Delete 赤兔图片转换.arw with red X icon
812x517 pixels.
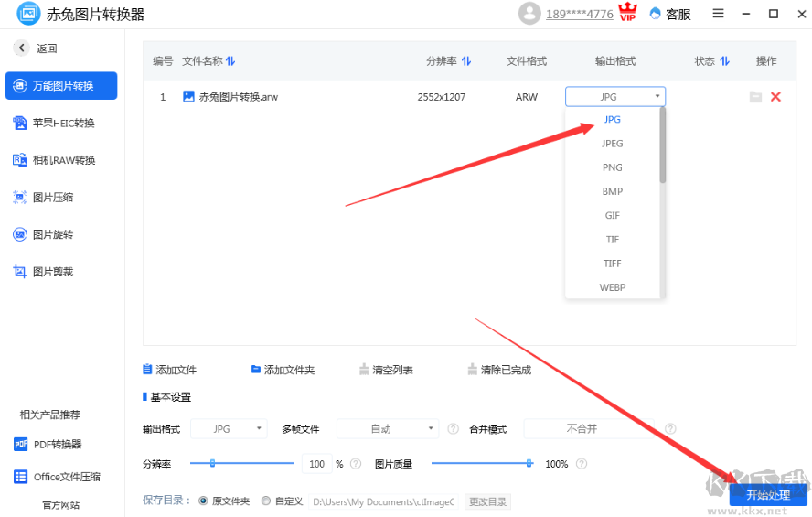[775, 97]
